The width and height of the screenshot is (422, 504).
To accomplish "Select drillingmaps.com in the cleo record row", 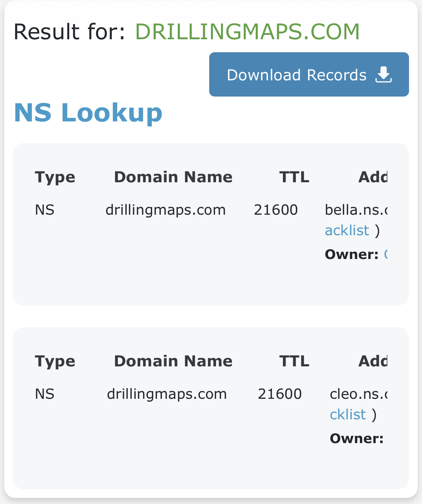I will point(167,394).
